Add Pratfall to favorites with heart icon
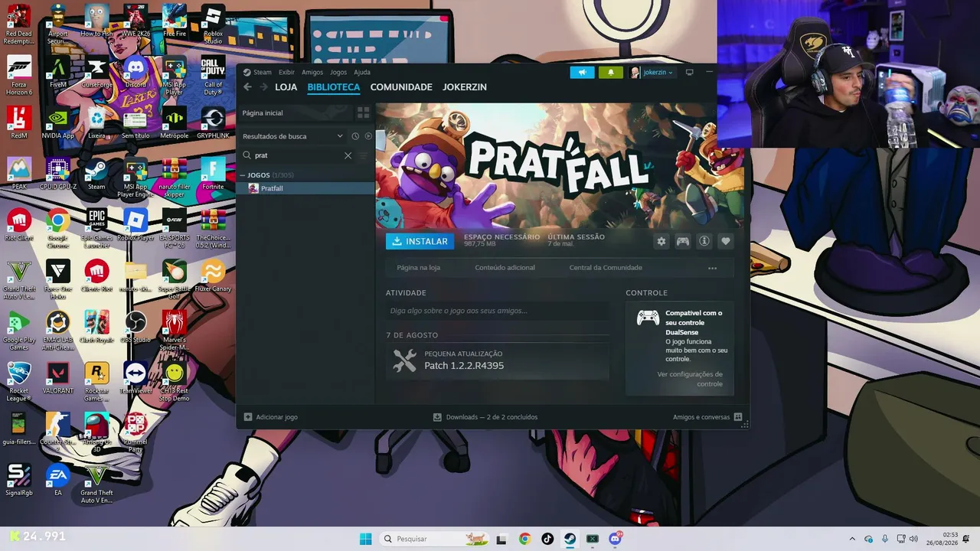The width and height of the screenshot is (980, 551). coord(726,241)
